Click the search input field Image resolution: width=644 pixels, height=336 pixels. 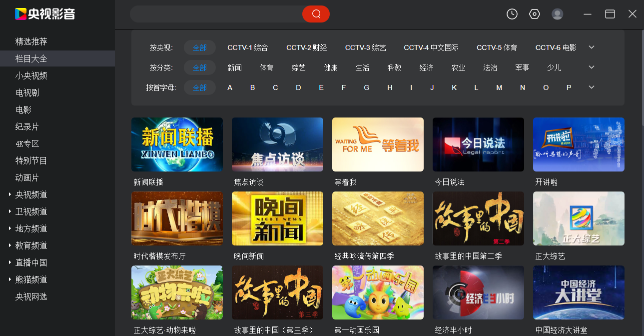point(216,14)
